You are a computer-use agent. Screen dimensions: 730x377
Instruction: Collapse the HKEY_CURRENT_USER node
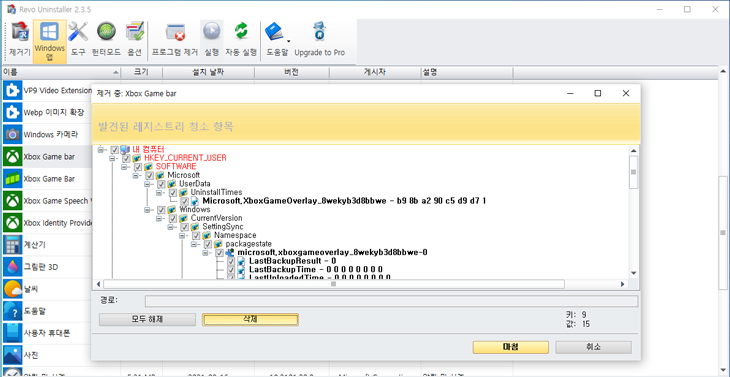click(x=112, y=158)
